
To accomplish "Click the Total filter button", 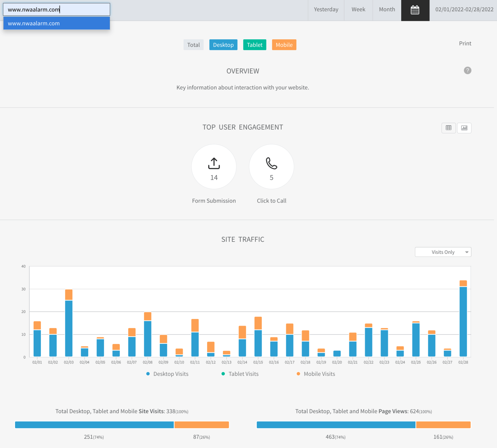I will pos(193,45).
